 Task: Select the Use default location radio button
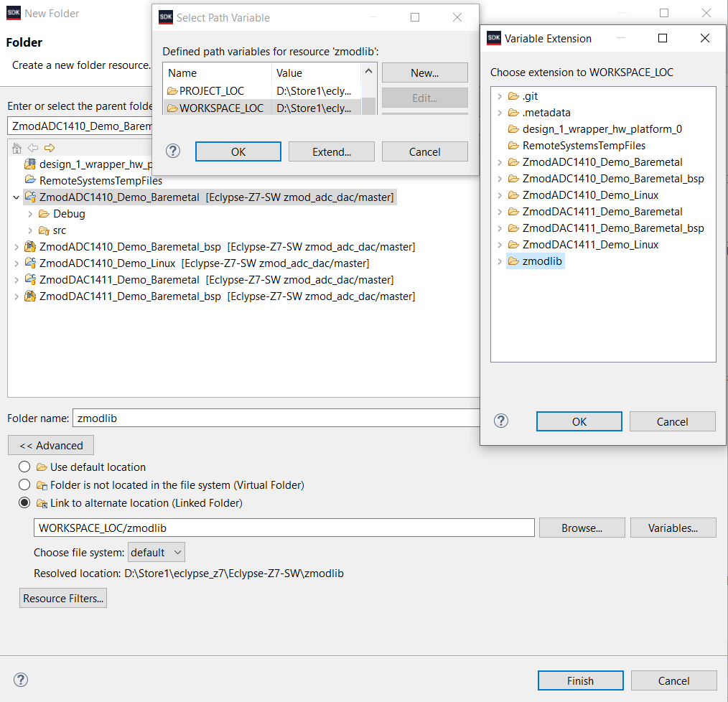click(x=24, y=467)
